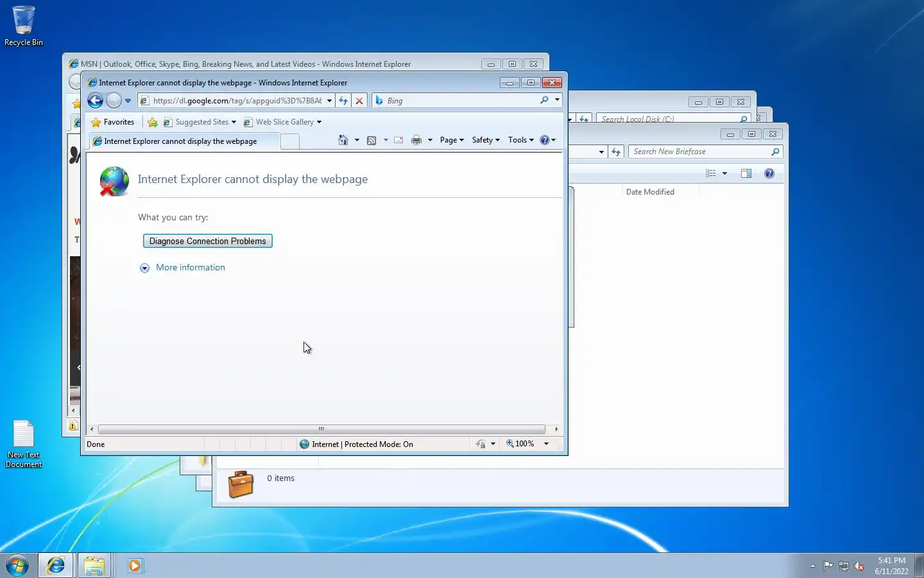Screen dimensions: 924x578
Task: Click the network tray icon
Action: click(844, 566)
